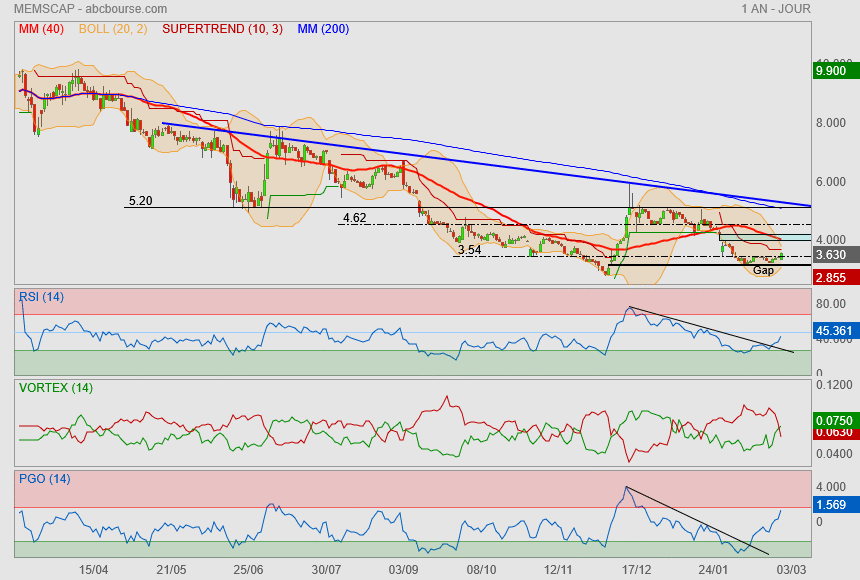The image size is (860, 580).
Task: Click the 24/01 date axis label
Action: coord(713,570)
